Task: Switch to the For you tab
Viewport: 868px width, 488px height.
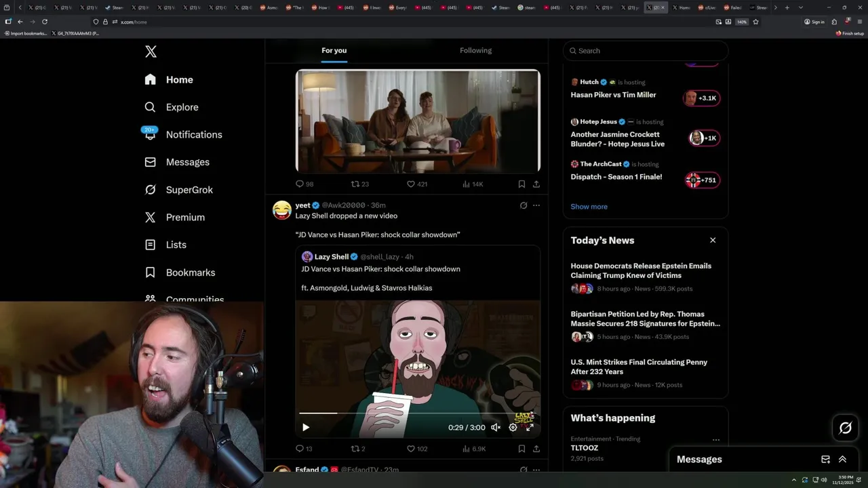Action: click(x=334, y=50)
